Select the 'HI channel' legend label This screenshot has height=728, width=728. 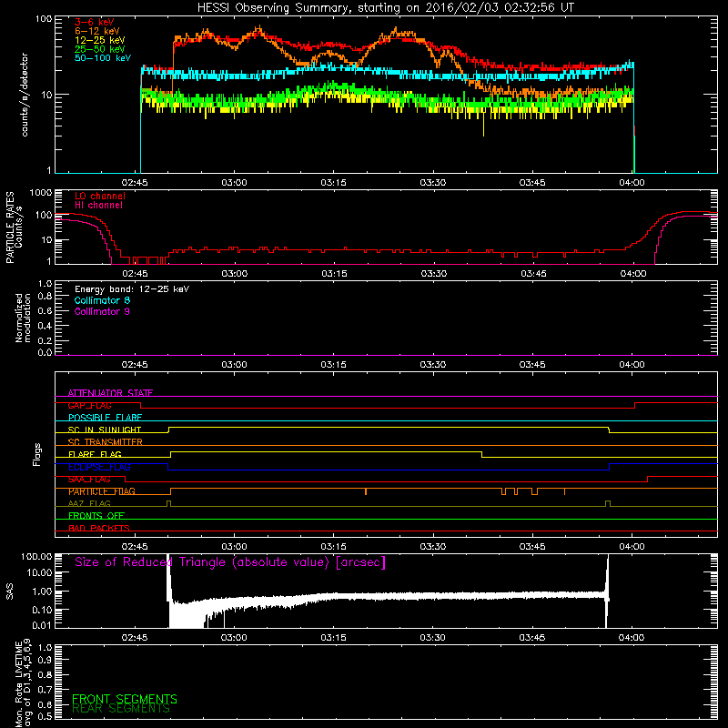click(98, 206)
